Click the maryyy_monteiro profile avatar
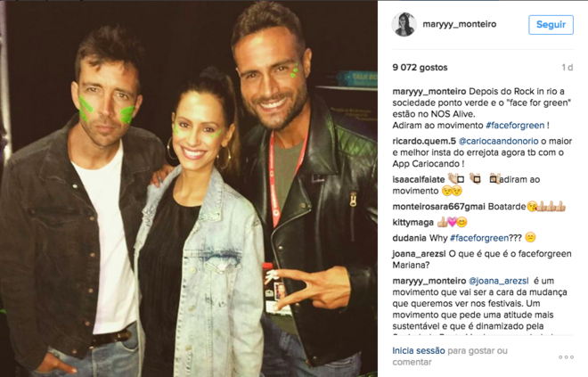 pos(404,24)
